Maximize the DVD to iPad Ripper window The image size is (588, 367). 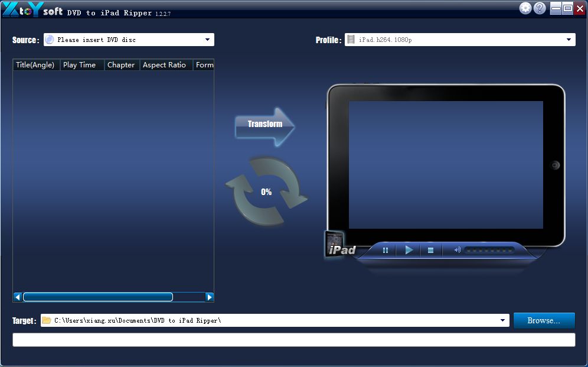click(568, 8)
